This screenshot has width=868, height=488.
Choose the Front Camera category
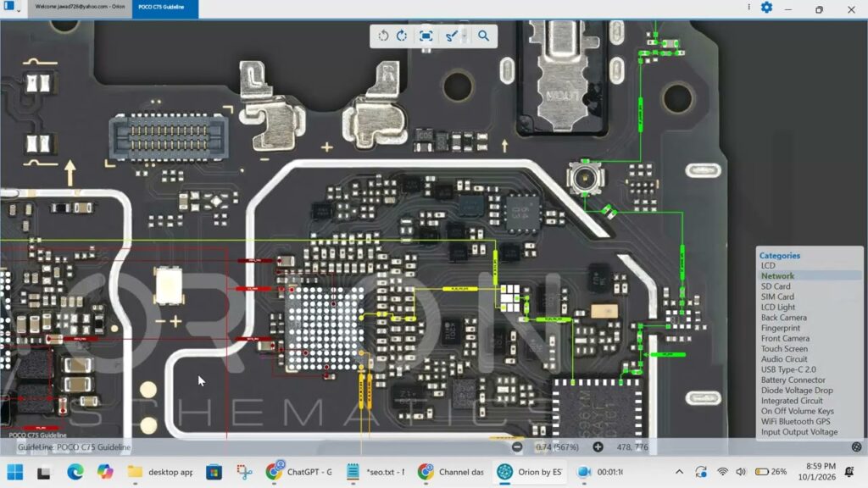click(785, 338)
